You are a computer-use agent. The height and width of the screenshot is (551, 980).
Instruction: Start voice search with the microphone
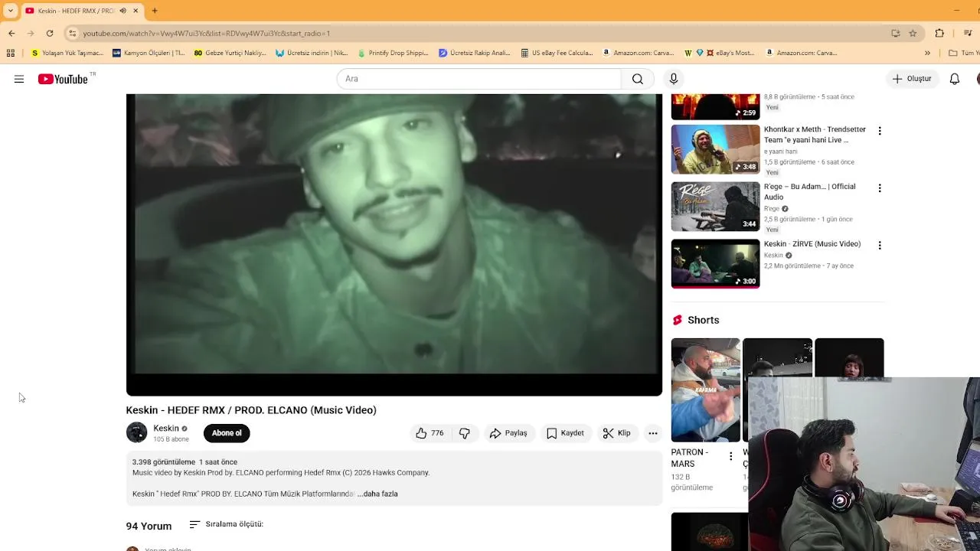674,79
